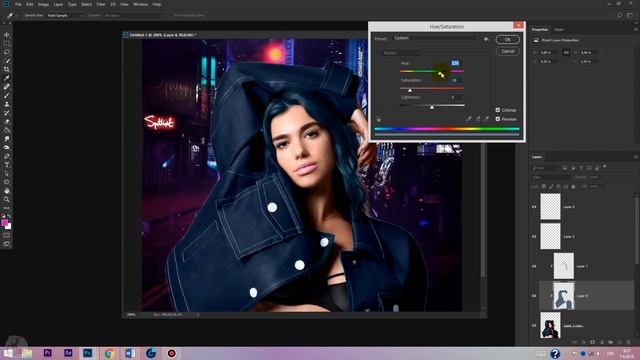Open the search icon at top right
Viewport: 640px width, 360px height.
(620, 15)
